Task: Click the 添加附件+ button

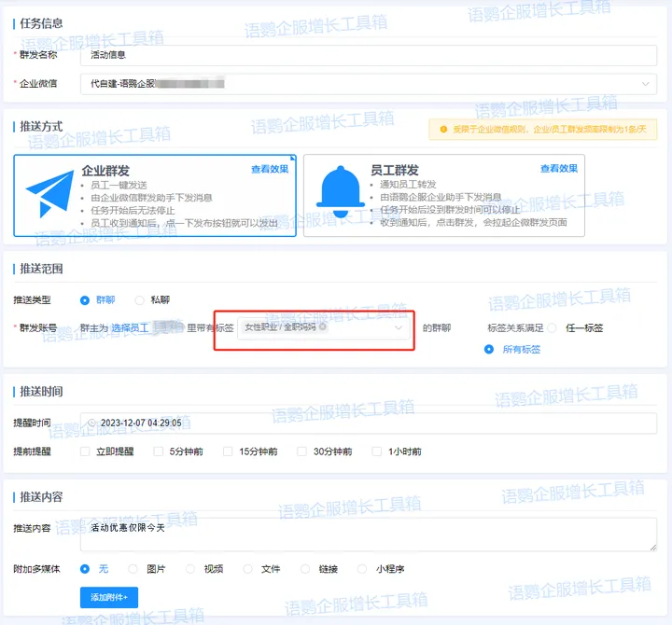Action: coord(109,597)
